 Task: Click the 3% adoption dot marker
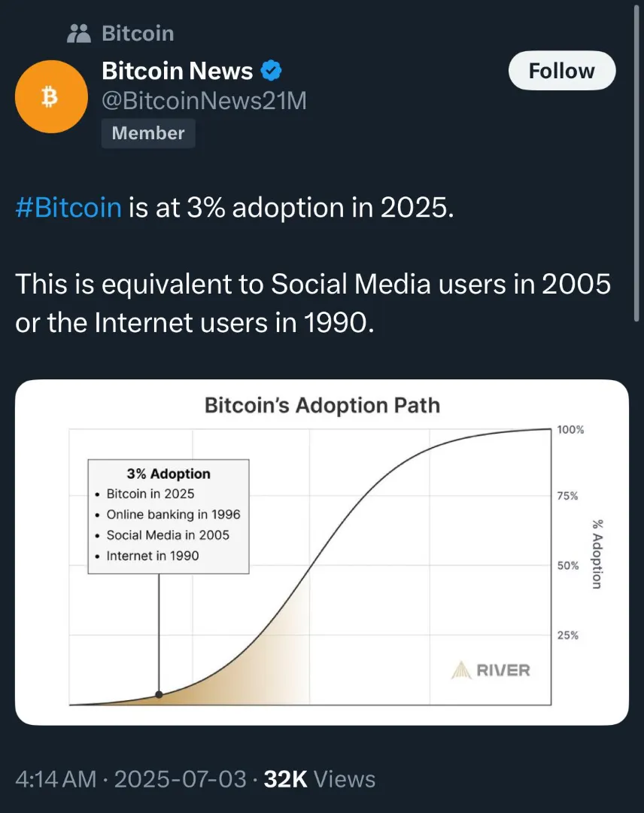[x=159, y=694]
